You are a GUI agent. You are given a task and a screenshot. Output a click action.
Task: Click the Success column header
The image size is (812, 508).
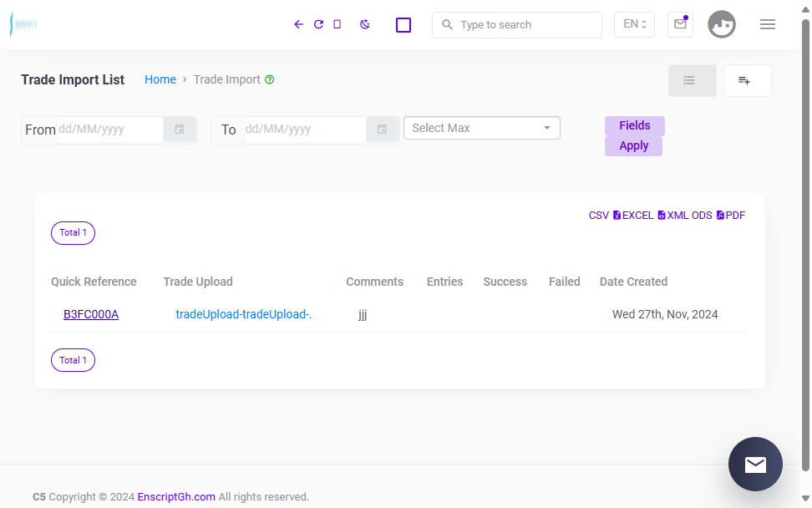tap(505, 282)
